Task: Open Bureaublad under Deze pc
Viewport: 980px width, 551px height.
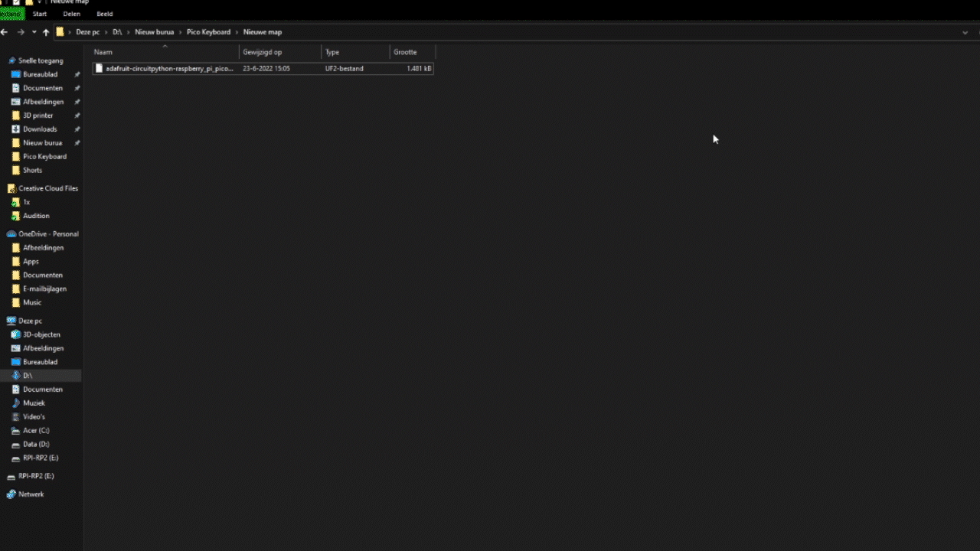Action: (x=40, y=362)
